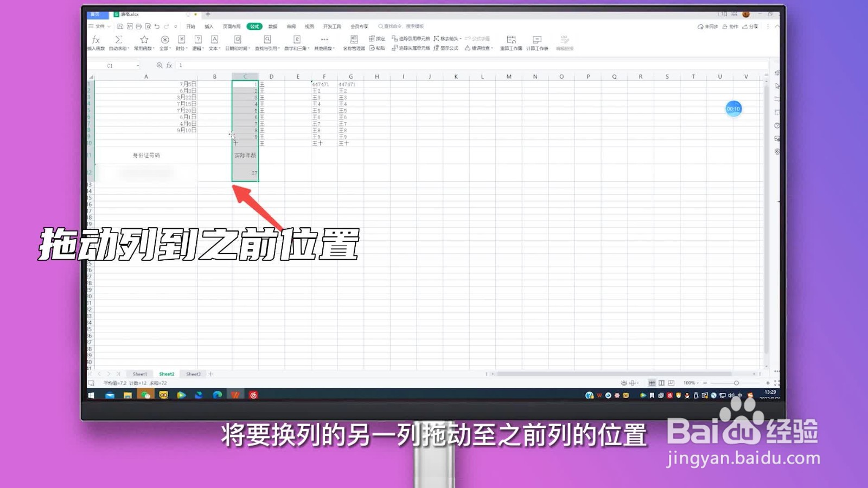Click the 分享 share button top right

pyautogui.click(x=751, y=25)
